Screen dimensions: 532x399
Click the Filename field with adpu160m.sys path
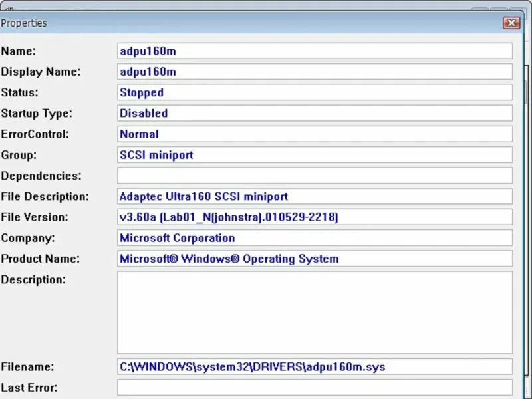click(315, 367)
